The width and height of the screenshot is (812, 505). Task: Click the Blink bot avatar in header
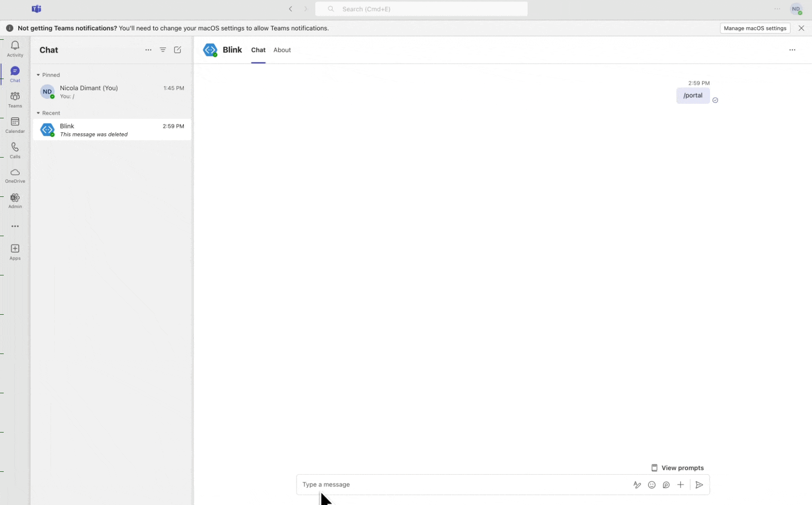(x=210, y=50)
